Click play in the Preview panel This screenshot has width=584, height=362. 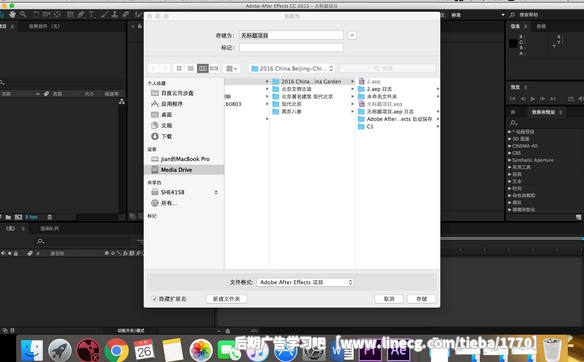[533, 99]
